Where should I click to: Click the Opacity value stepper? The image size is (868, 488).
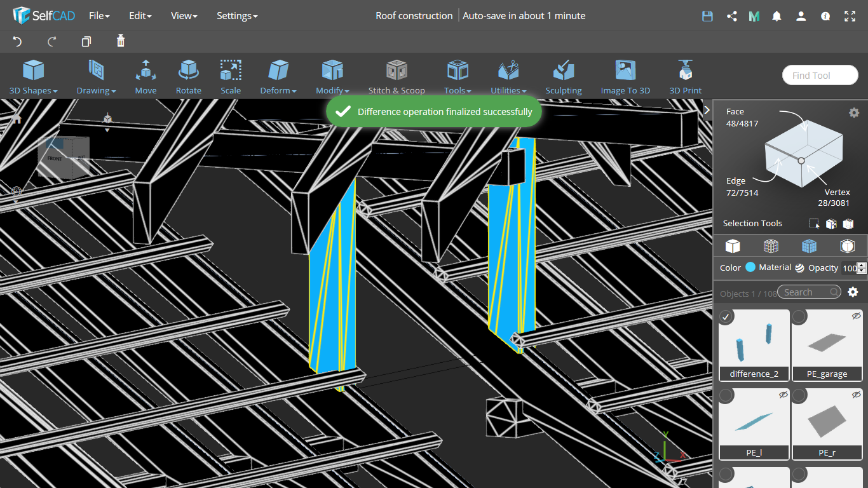862,268
